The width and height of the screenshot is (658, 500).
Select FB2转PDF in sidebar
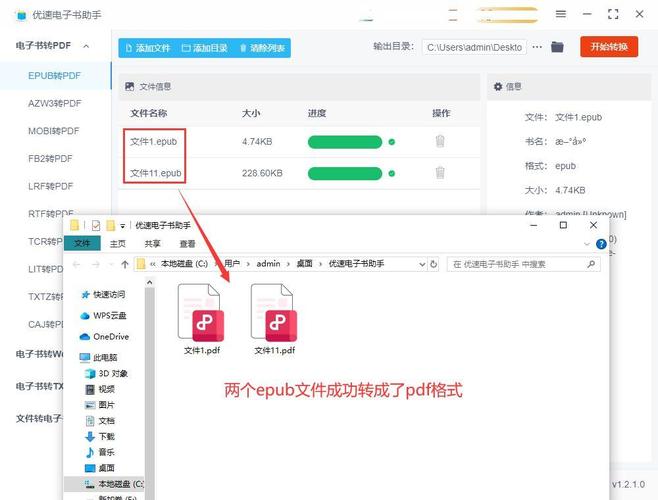[x=50, y=159]
